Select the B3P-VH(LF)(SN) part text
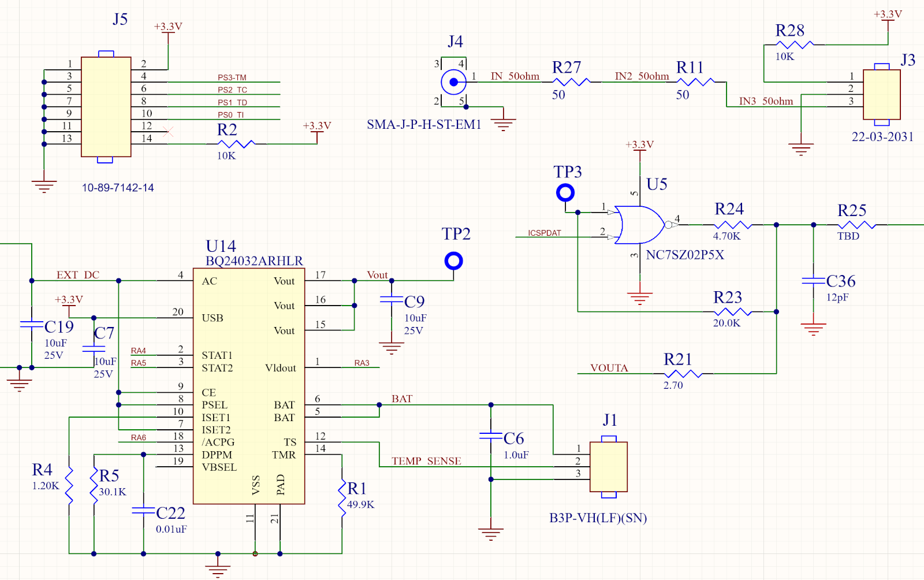 pos(598,518)
